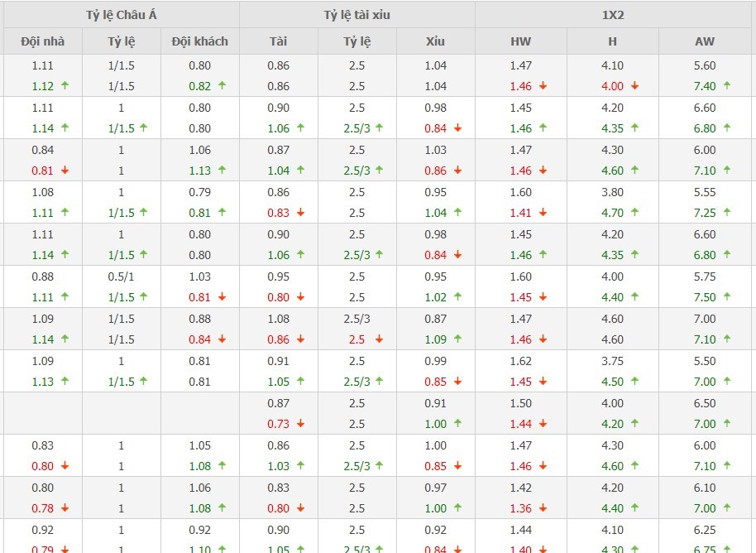756x553 pixels.
Task: Click the 5.60 away win odds value
Action: (706, 65)
